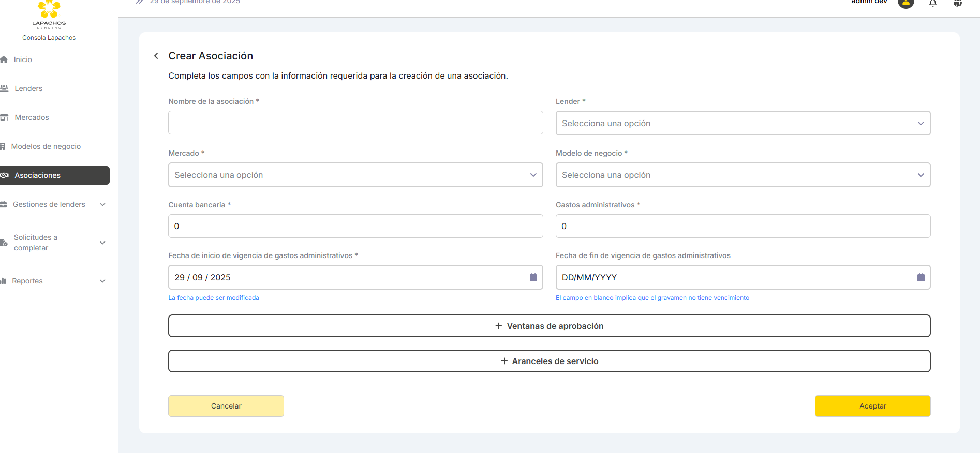Open calendar picker for start date field

533,277
